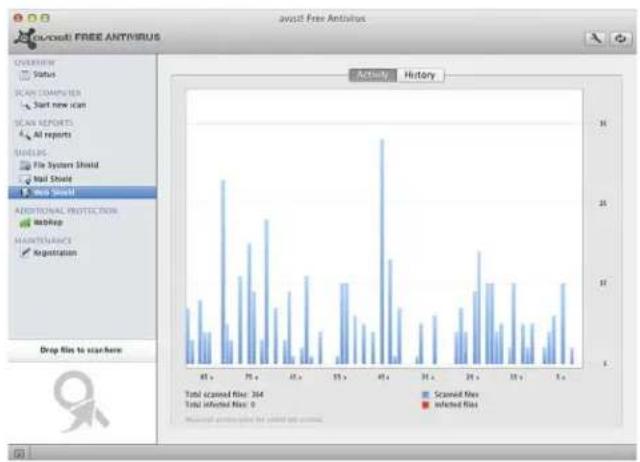640x462 pixels.
Task: Click the Registration pencil icon
Action: click(x=25, y=253)
